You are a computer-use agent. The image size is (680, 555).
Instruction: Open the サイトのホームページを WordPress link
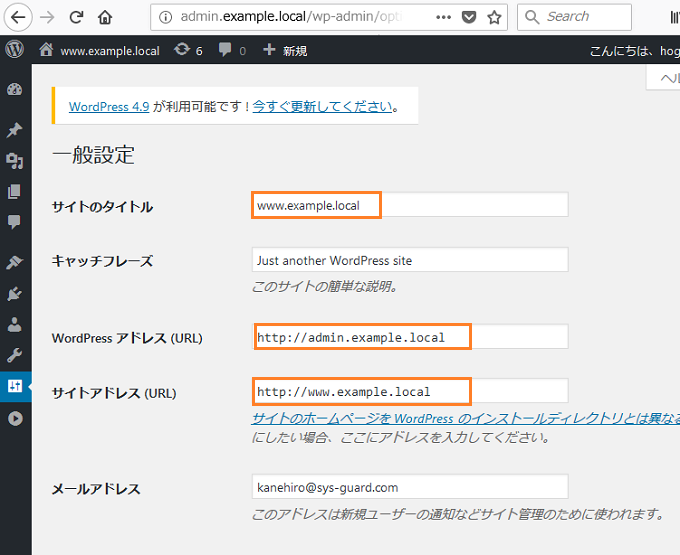[466, 418]
